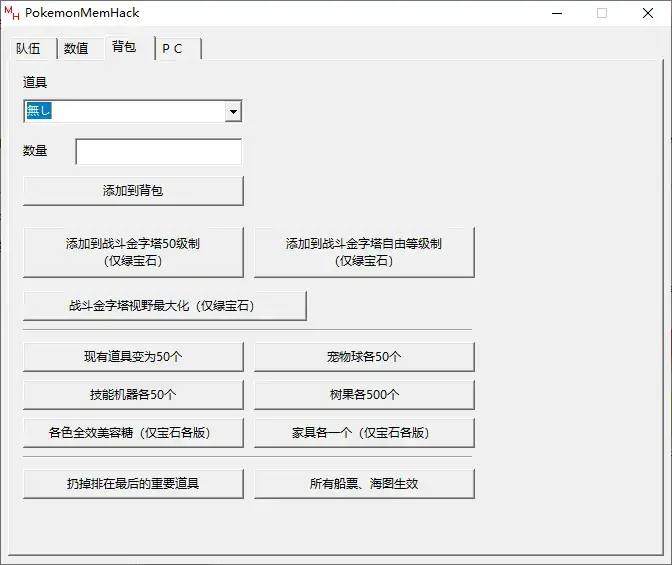Click 所有船票、海图生效 button
This screenshot has height=565, width=672.
pyautogui.click(x=364, y=484)
